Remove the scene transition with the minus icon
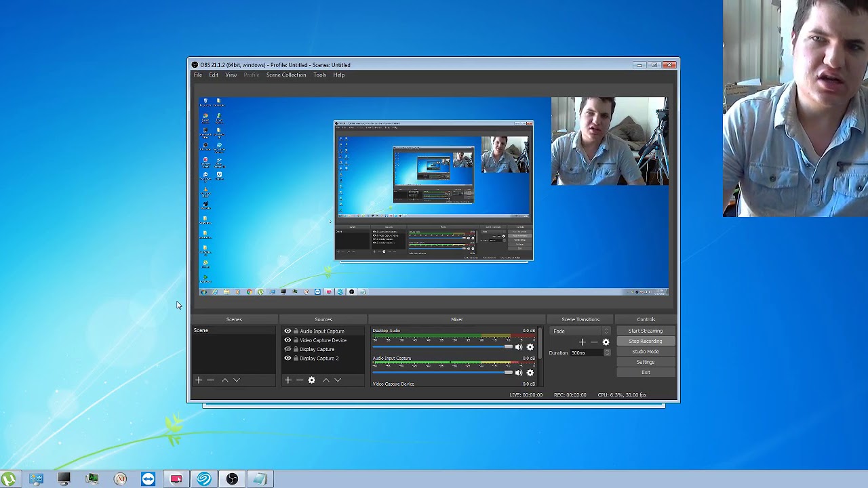868x488 pixels. [594, 342]
